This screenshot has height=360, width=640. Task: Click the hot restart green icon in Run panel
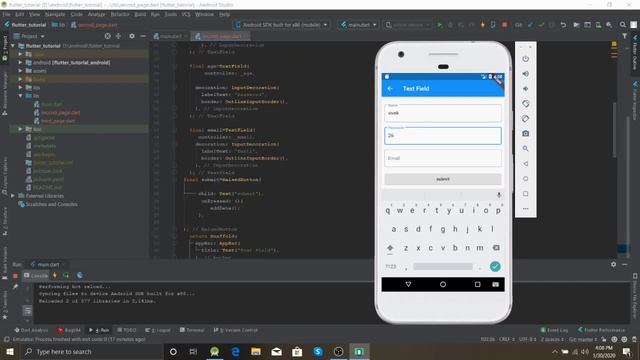tap(66, 276)
